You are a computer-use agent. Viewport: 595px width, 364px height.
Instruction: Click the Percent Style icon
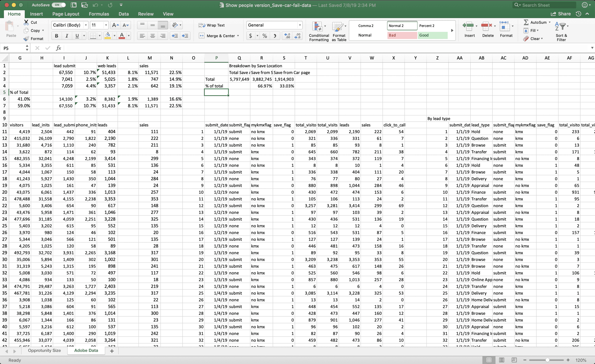pyautogui.click(x=265, y=36)
